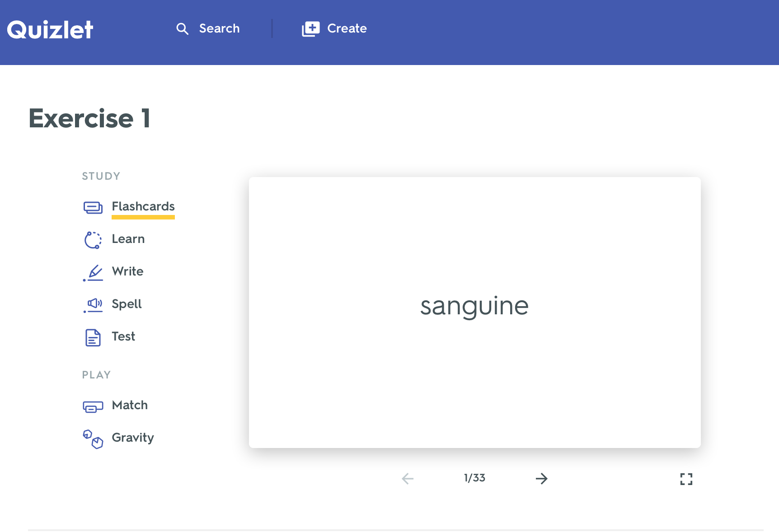Click the Flashcards stacked cards icon
779x532 pixels.
[x=93, y=207]
